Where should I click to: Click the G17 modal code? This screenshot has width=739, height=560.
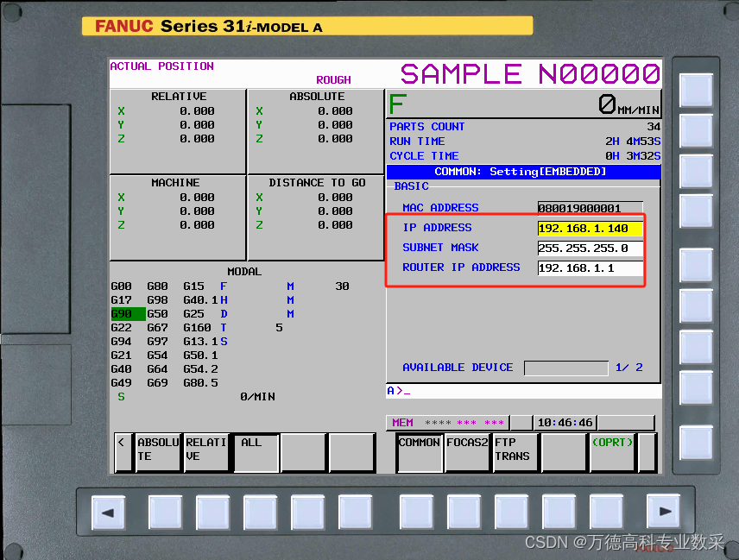pos(121,300)
